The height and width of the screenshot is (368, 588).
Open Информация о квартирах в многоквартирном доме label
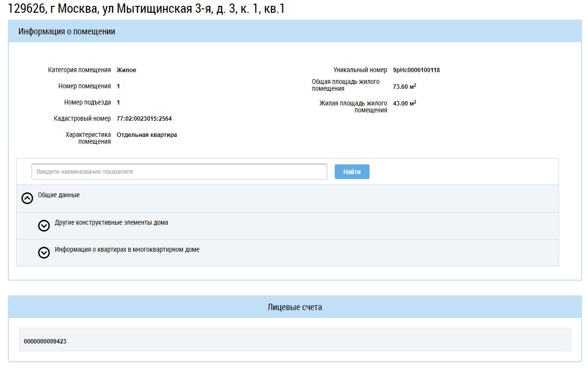coord(127,250)
